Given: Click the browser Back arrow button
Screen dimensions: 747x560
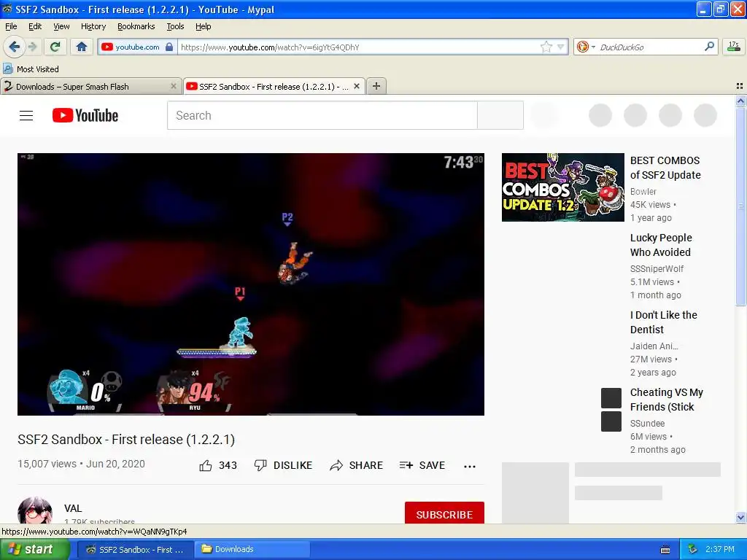Looking at the screenshot, I should 15,47.
